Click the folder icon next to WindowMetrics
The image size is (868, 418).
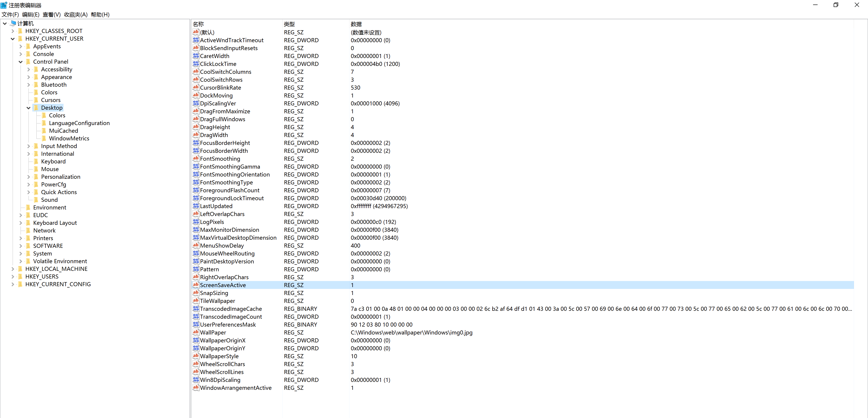point(44,138)
